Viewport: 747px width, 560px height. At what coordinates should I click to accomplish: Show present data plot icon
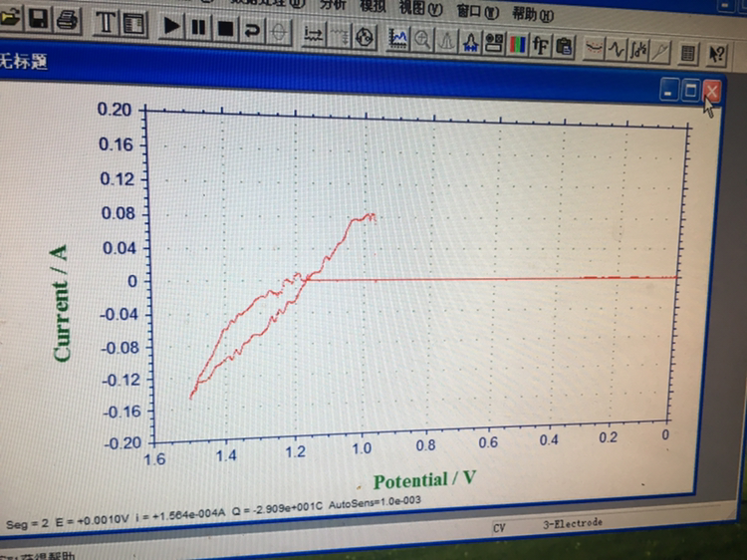pyautogui.click(x=397, y=38)
